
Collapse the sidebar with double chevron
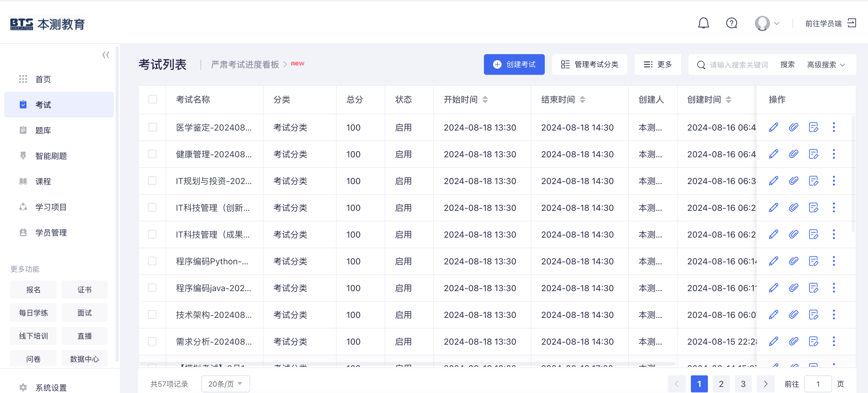point(106,55)
